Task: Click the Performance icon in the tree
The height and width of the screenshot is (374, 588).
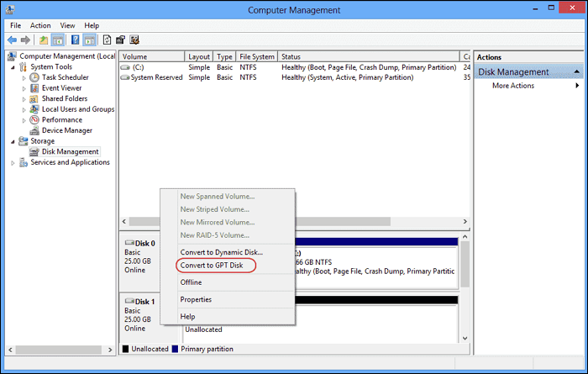Action: click(x=34, y=120)
